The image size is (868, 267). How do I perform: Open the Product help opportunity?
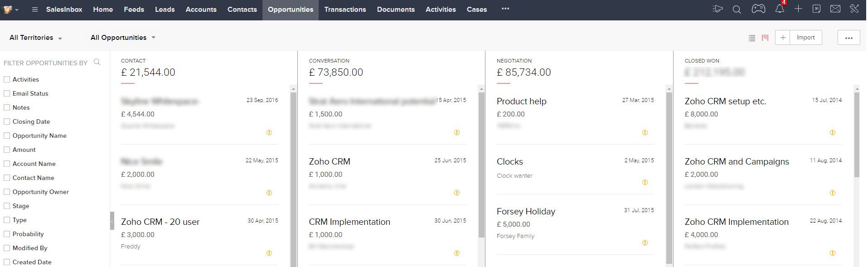[x=522, y=102]
